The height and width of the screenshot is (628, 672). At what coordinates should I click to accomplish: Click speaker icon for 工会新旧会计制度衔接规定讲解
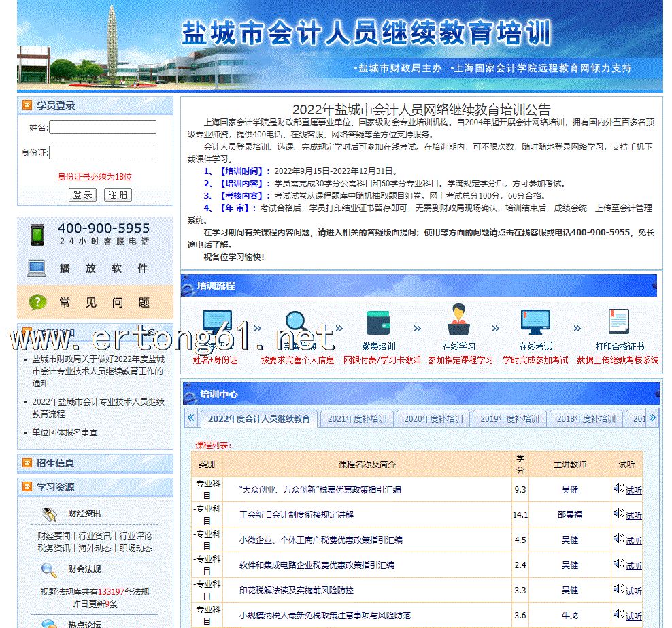[x=618, y=514]
